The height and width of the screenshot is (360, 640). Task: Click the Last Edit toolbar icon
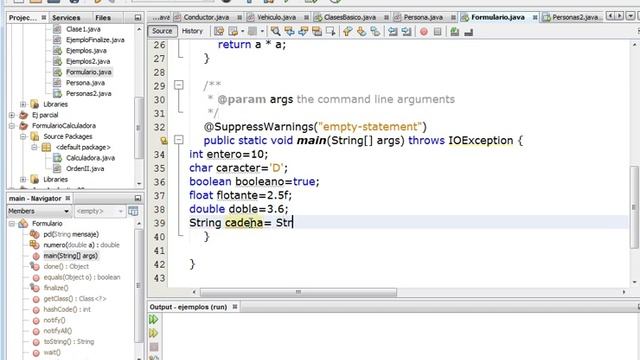219,31
